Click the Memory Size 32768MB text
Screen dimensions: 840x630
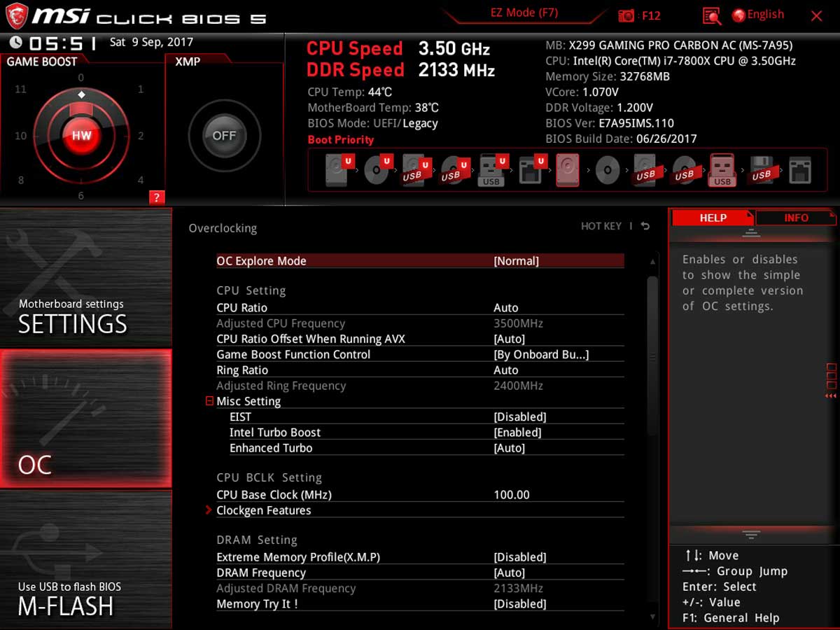608,76
